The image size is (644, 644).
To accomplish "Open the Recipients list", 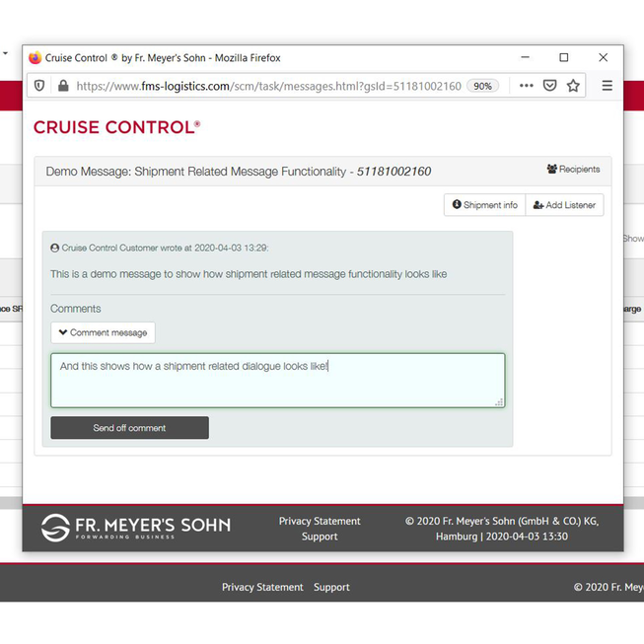I will [573, 169].
